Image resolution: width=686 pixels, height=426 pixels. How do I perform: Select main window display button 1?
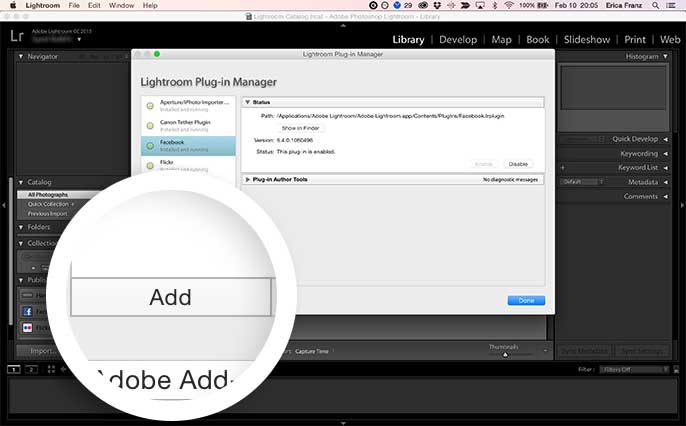(14, 370)
